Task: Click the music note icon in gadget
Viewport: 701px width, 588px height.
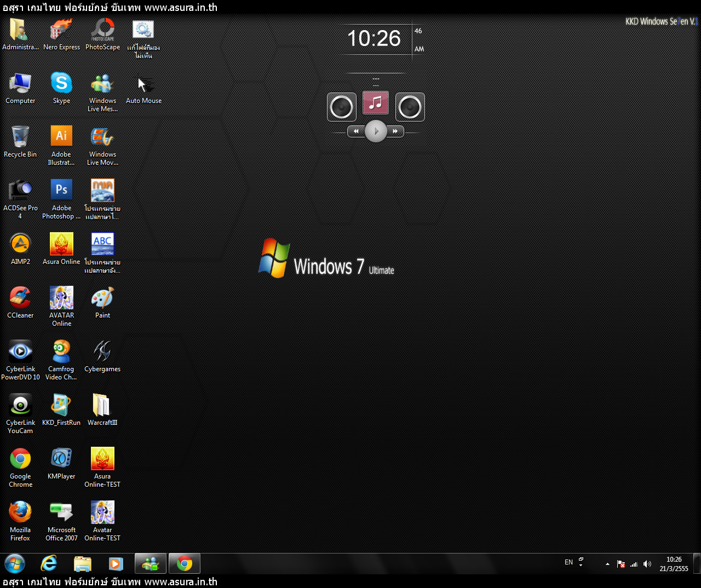Action: 376,102
